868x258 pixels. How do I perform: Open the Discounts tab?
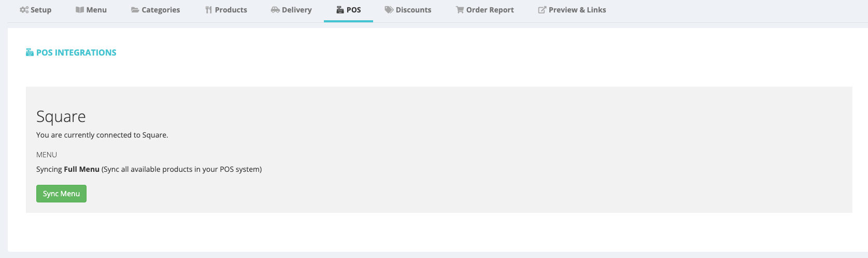pos(408,10)
